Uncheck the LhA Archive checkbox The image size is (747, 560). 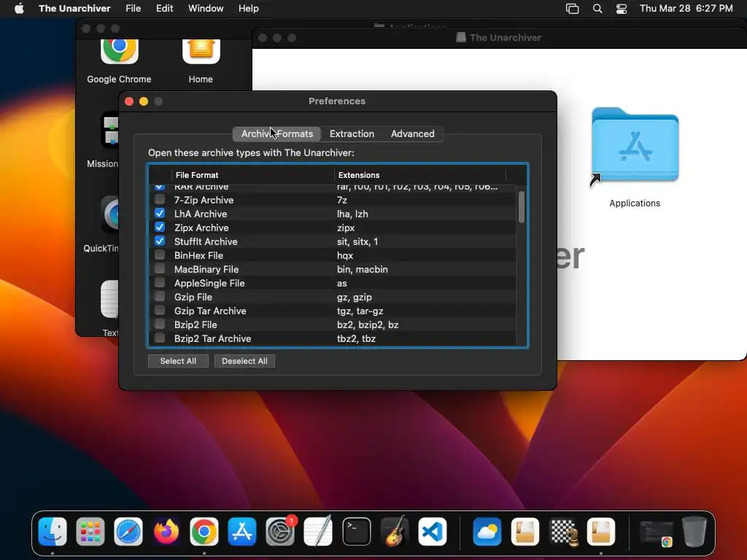tap(160, 214)
